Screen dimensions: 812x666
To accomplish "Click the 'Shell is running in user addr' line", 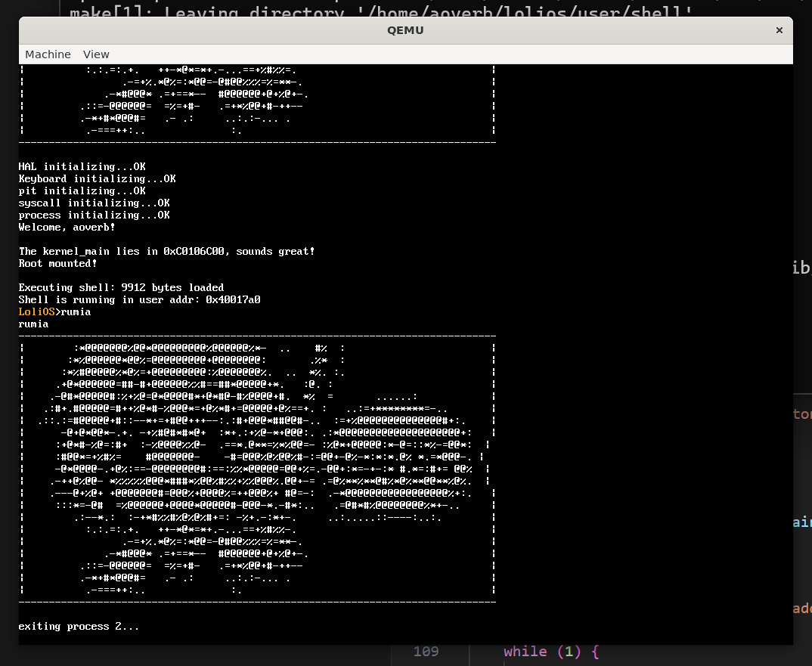I will click(139, 300).
